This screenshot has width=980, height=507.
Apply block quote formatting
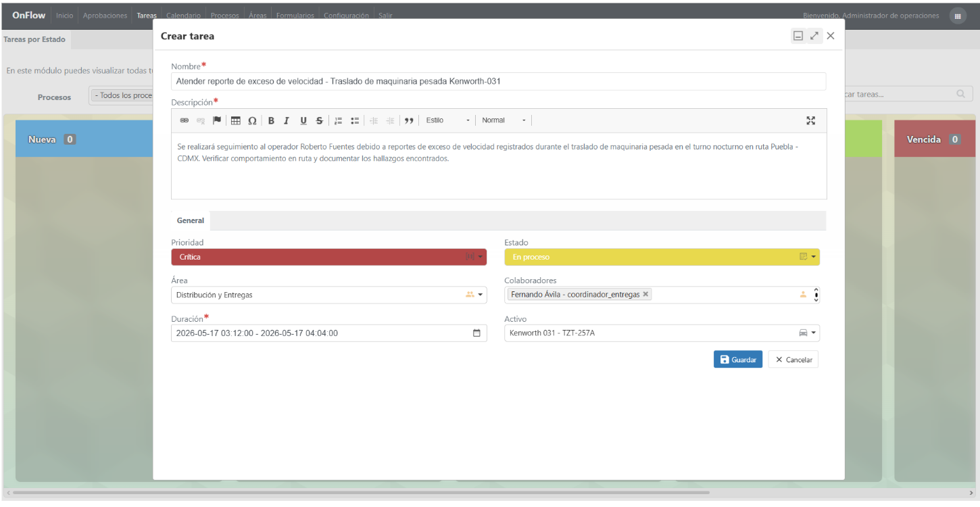pyautogui.click(x=409, y=120)
